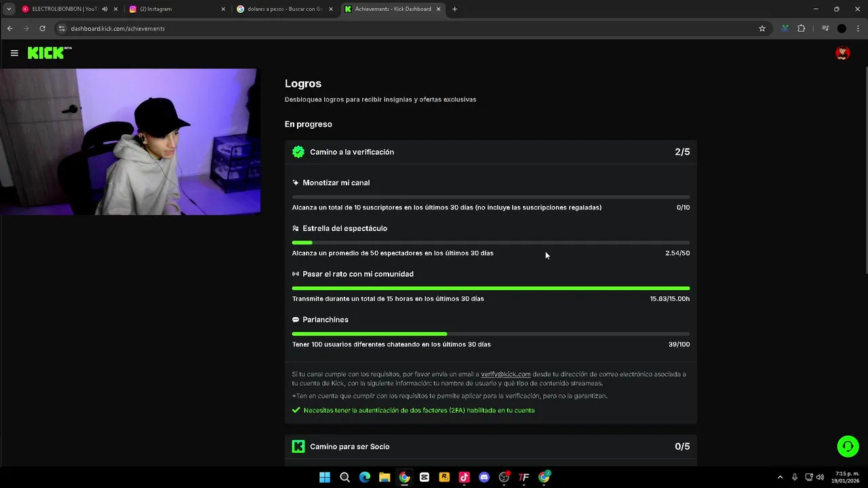Open the browser extensions puzzle icon

point(802,28)
